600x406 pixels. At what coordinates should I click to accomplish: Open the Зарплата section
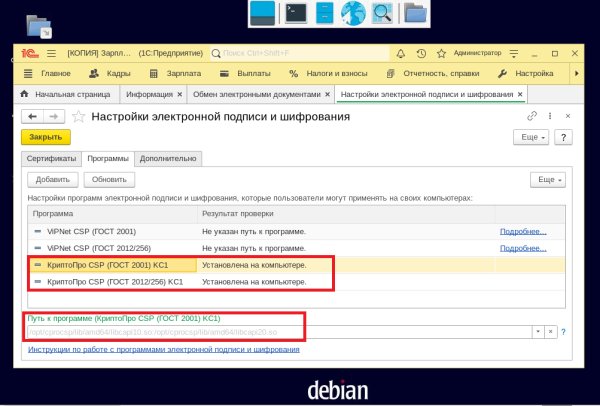click(175, 73)
